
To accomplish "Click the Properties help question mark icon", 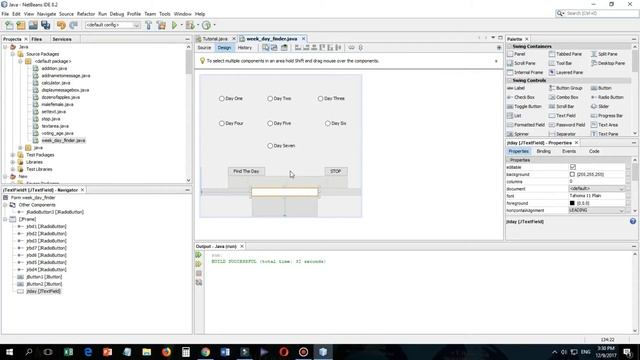I will [633, 221].
